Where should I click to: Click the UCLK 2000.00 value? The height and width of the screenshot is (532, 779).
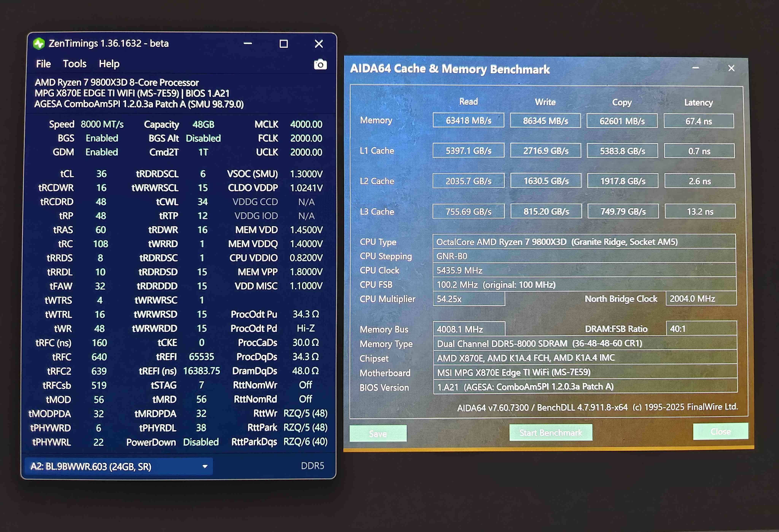306,152
